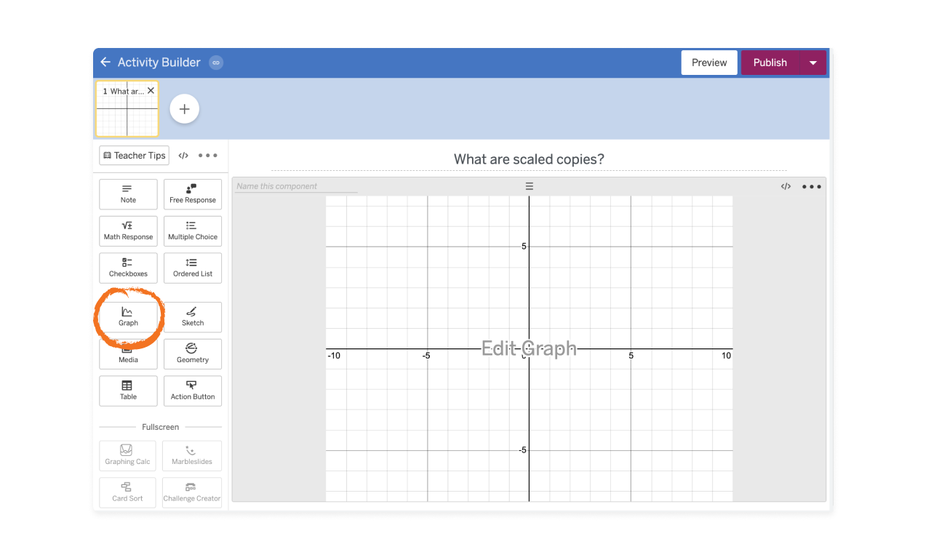Add a Math Response component
This screenshot has height=560, width=931.
click(128, 231)
